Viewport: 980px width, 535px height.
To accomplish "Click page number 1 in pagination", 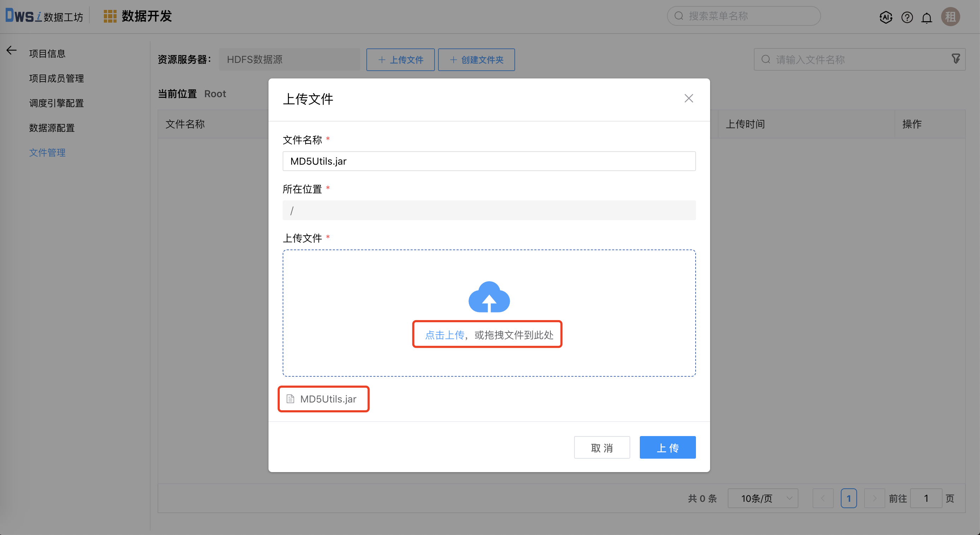I will click(x=849, y=498).
